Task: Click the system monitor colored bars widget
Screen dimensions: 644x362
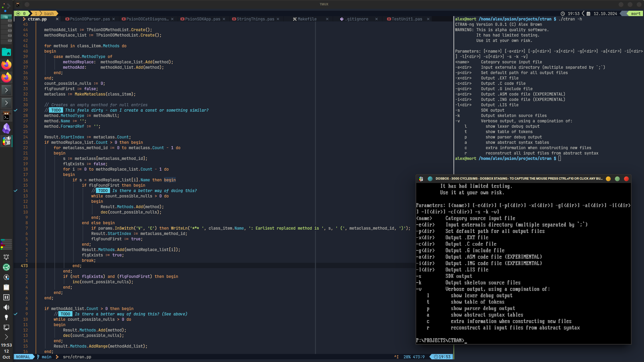Action: click(x=6, y=244)
